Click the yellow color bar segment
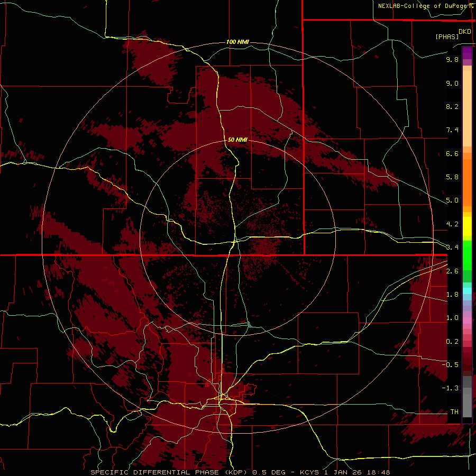 467,226
